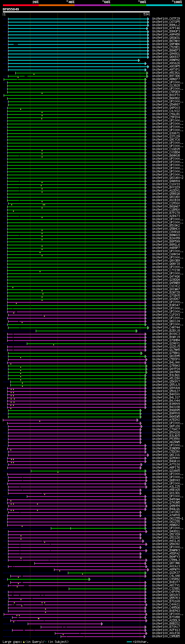The width and height of the screenshot is (185, 644).
Task: Select subject UniRef100_A5C9G1
Action: coord(166,73)
